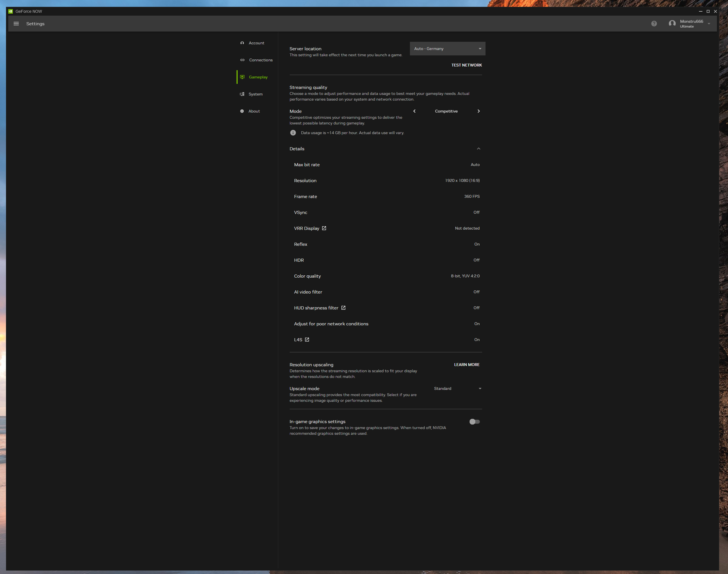728x574 pixels.
Task: Click the data usage info icon
Action: pos(293,133)
